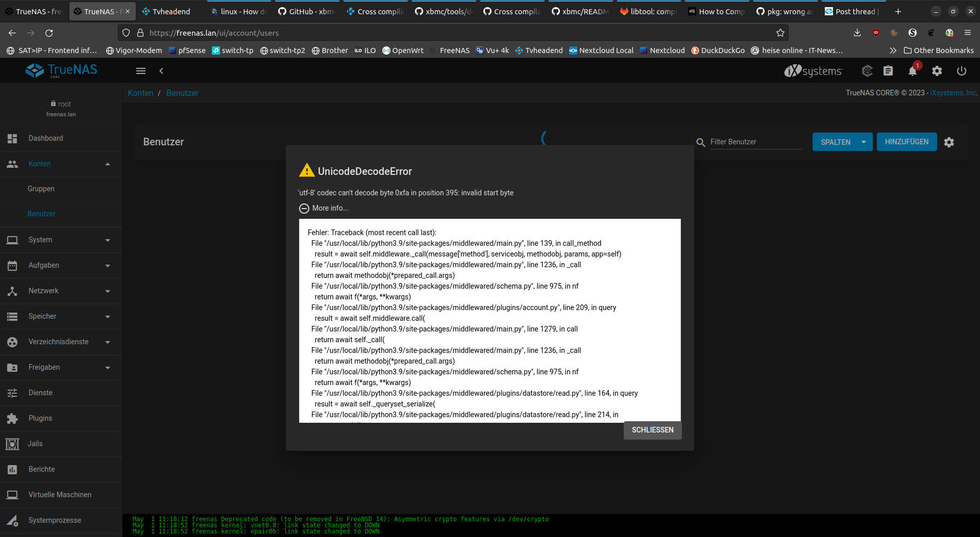Open the SPALTEN columns dropdown
Viewport: 980px width, 537px height.
[842, 142]
